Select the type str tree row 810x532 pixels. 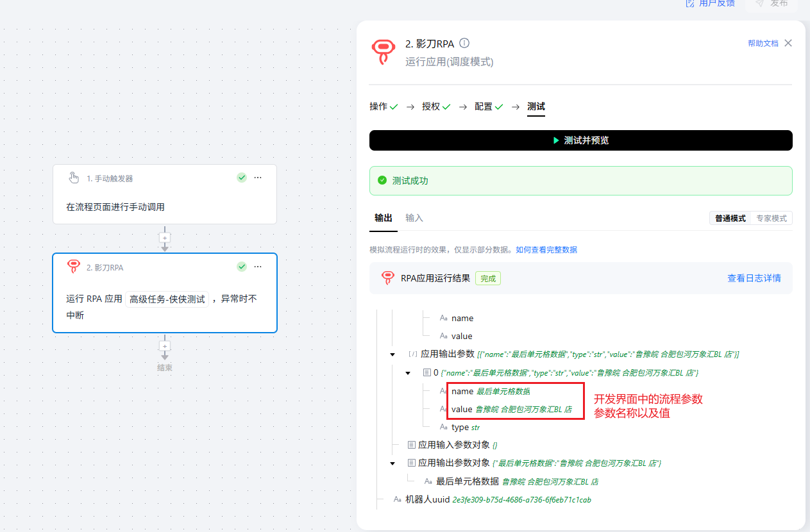[459, 427]
